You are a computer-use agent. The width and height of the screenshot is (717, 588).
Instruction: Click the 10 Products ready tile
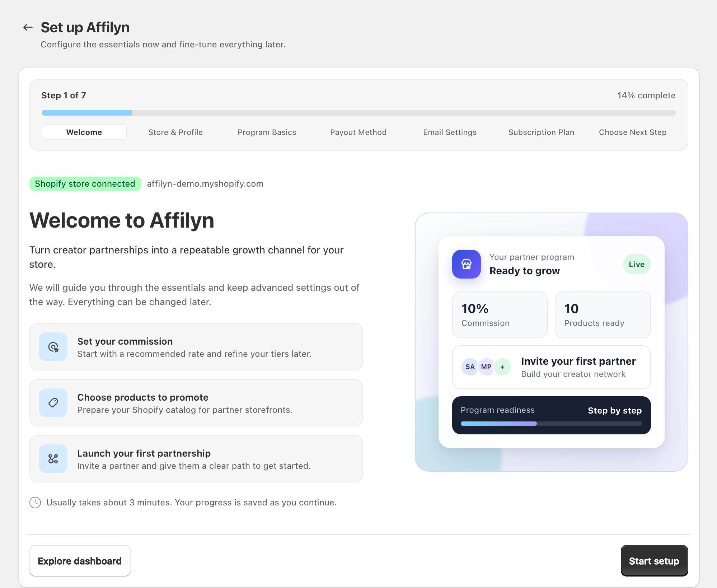603,315
